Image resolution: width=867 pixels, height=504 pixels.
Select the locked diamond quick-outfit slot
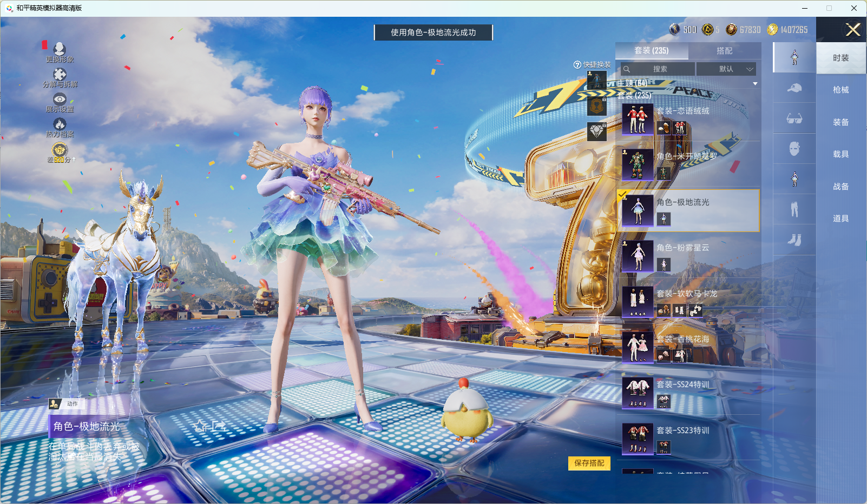[x=597, y=131]
